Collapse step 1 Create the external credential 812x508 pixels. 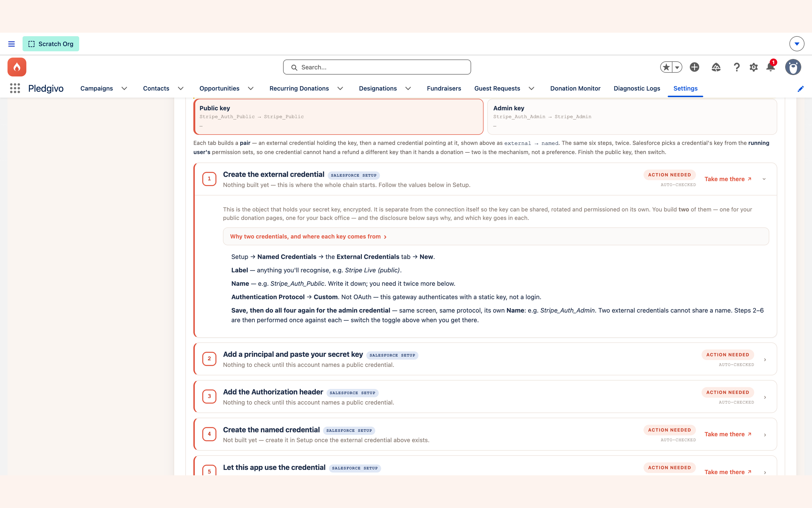pyautogui.click(x=764, y=179)
